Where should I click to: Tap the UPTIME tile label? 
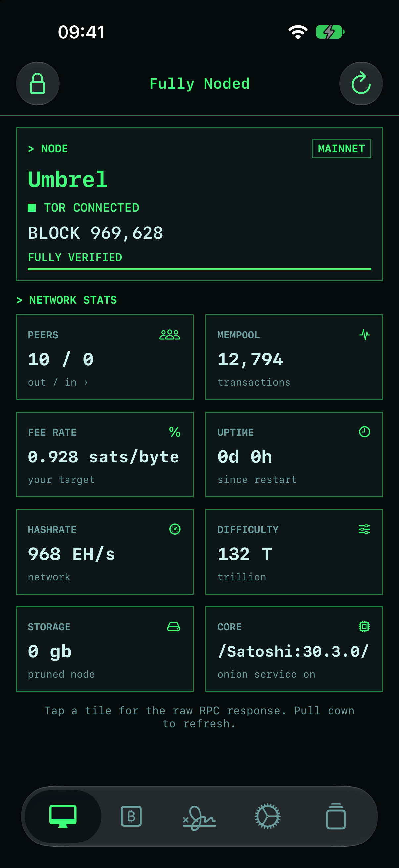(235, 432)
